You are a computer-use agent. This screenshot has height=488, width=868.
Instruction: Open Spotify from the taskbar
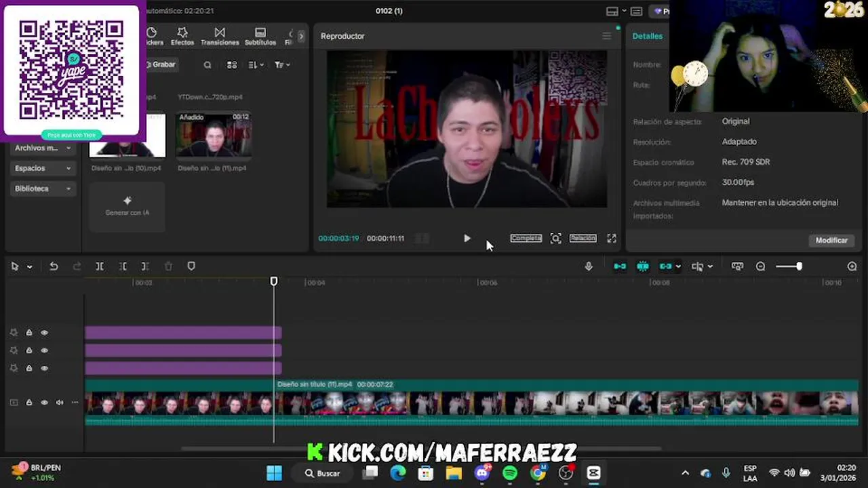coord(510,473)
